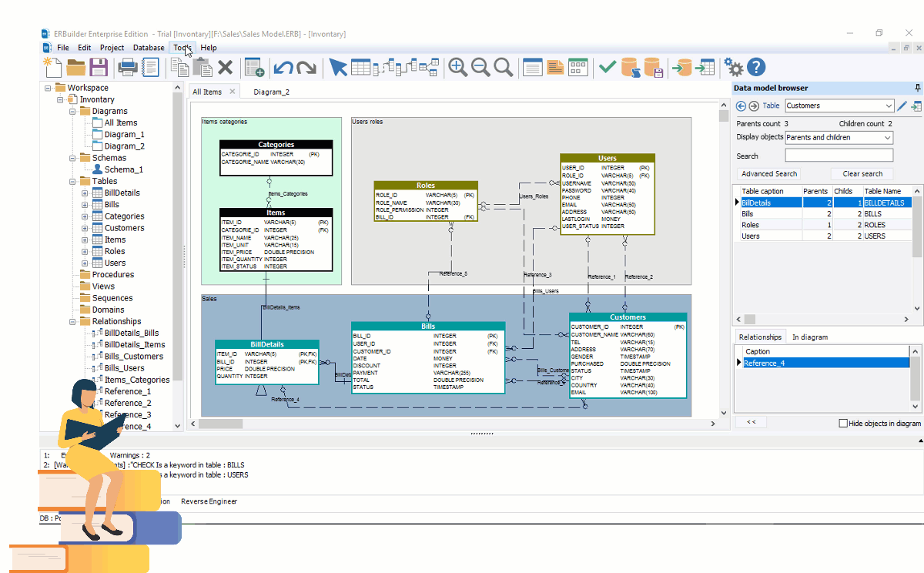This screenshot has width=924, height=573.
Task: Open settings with the gears icon
Action: click(734, 67)
